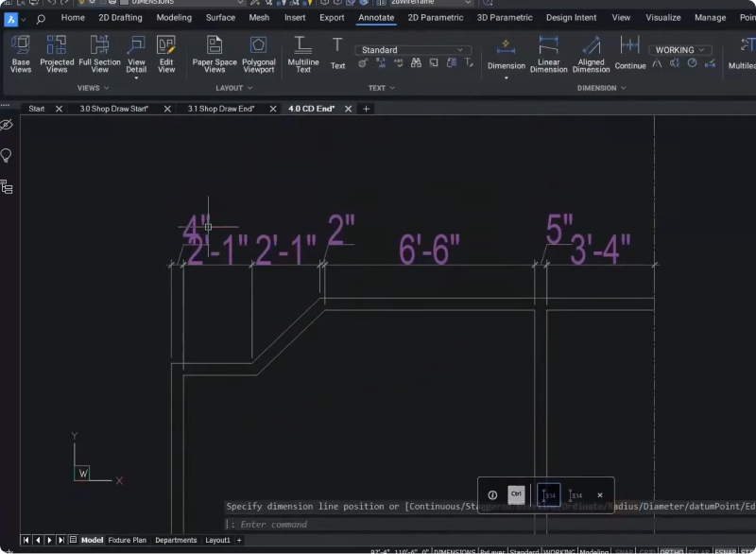Toggle GRID in the status bar
The width and height of the screenshot is (756, 554).
coord(647,551)
